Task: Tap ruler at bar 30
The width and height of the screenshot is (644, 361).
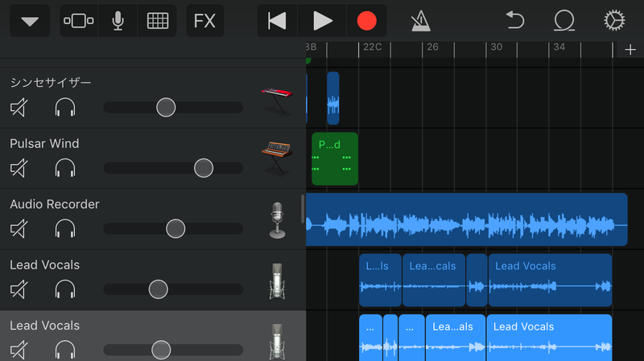Action: tap(496, 47)
